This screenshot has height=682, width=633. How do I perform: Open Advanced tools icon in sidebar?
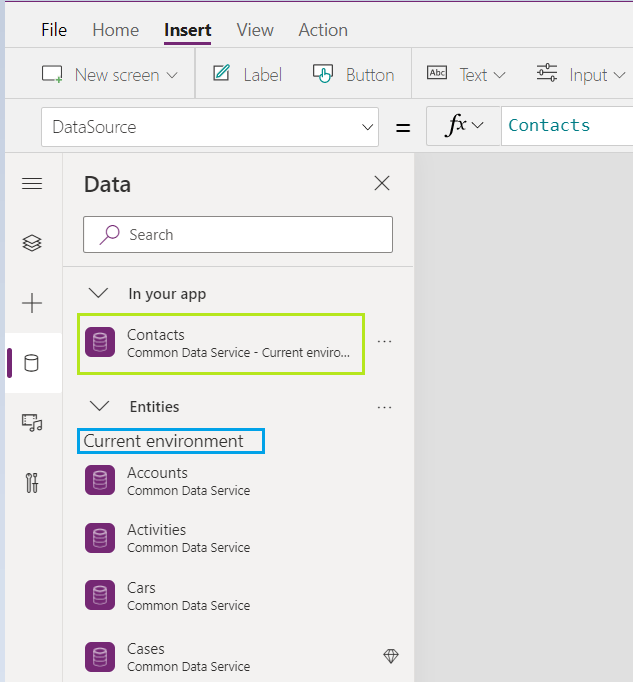click(32, 484)
